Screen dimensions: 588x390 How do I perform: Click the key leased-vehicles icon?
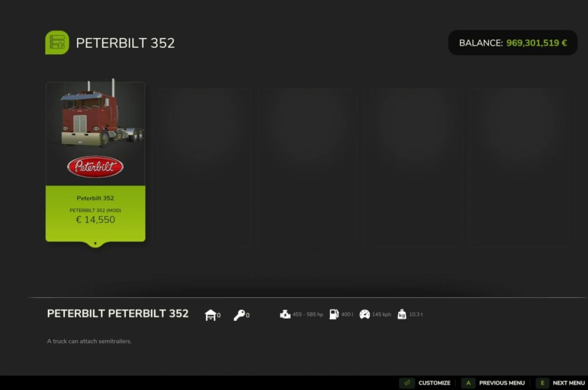click(239, 315)
